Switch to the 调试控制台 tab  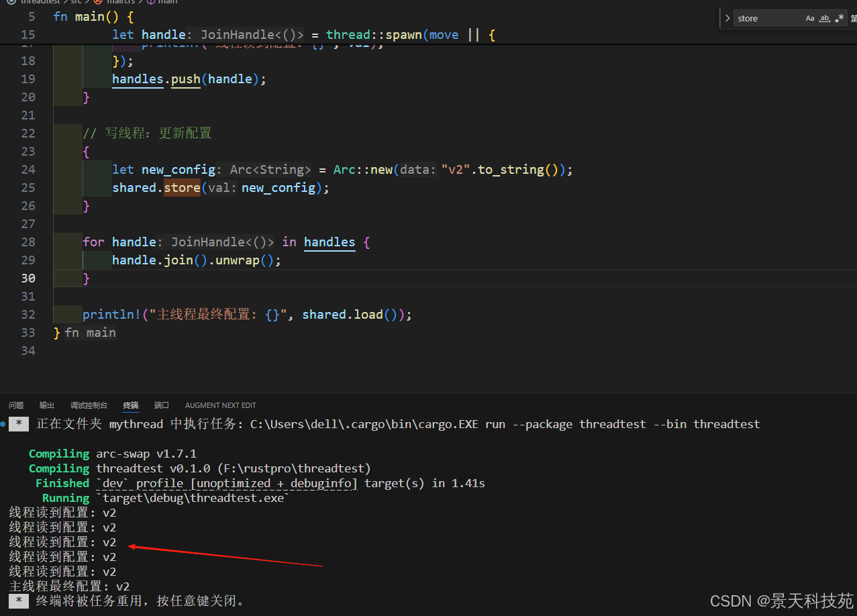click(x=89, y=405)
